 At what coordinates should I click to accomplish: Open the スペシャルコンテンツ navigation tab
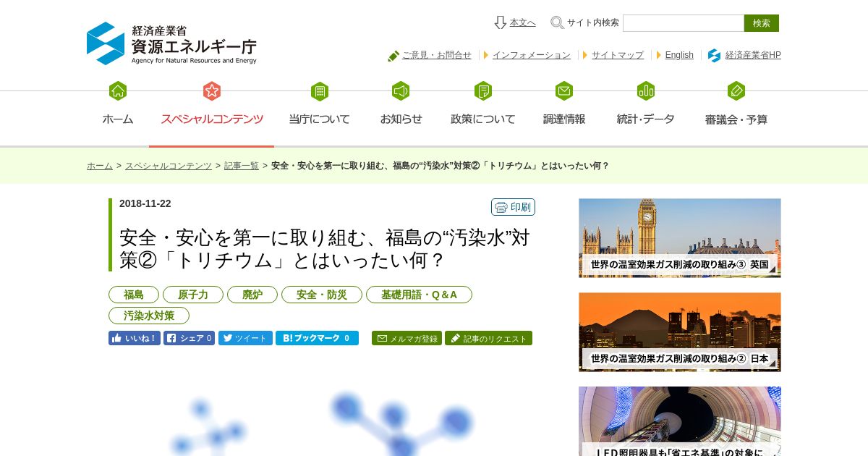[x=212, y=119]
